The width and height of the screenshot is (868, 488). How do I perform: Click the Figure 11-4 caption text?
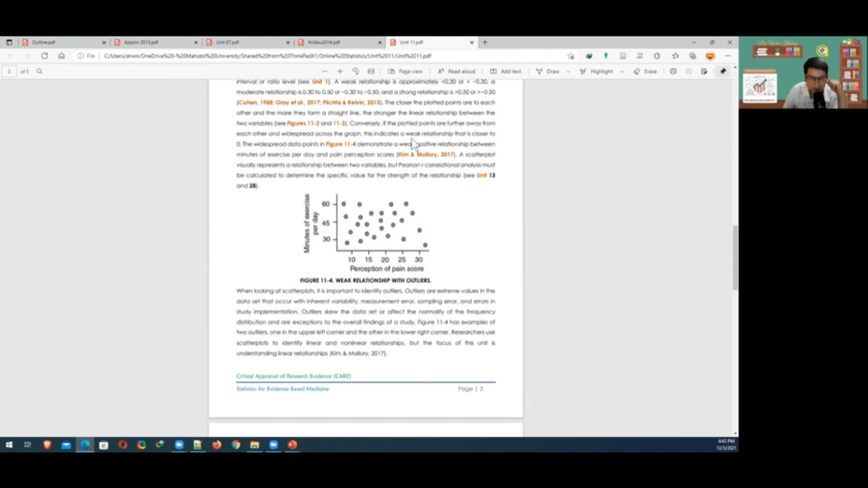click(x=365, y=280)
